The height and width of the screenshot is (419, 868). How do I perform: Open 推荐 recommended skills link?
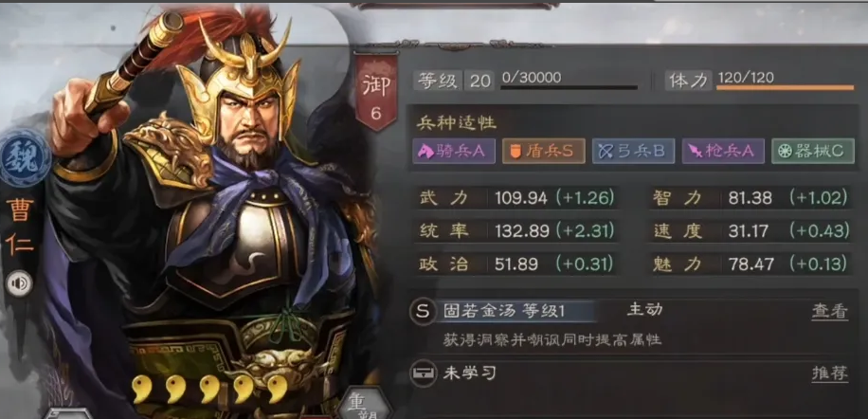pyautogui.click(x=830, y=373)
